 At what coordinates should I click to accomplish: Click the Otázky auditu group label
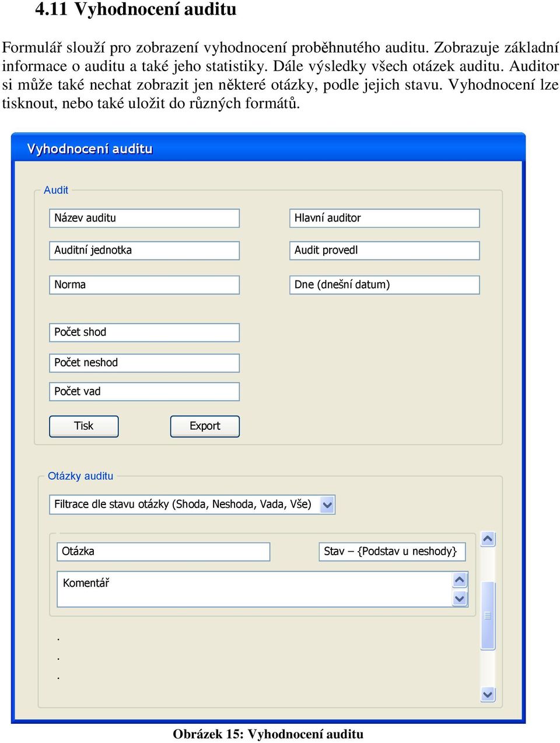[x=80, y=476]
